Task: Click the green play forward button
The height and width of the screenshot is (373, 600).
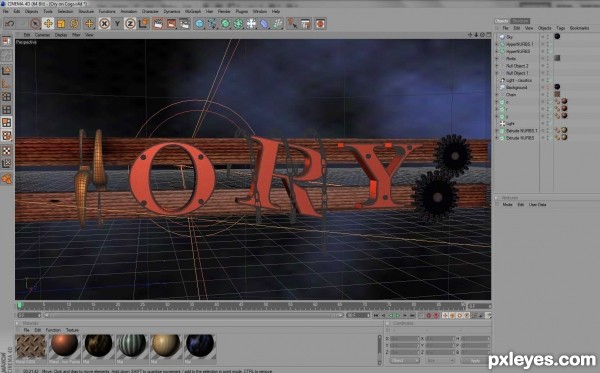Action: 398,316
